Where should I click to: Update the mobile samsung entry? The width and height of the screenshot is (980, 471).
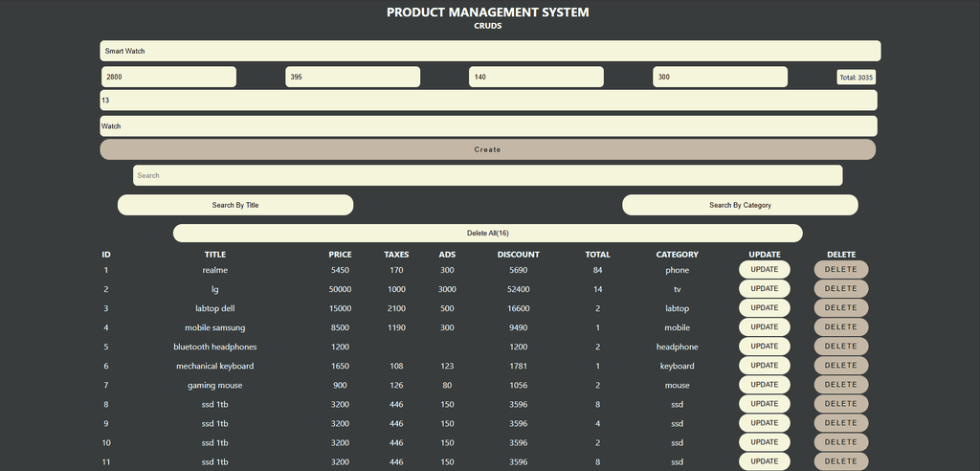tap(764, 327)
